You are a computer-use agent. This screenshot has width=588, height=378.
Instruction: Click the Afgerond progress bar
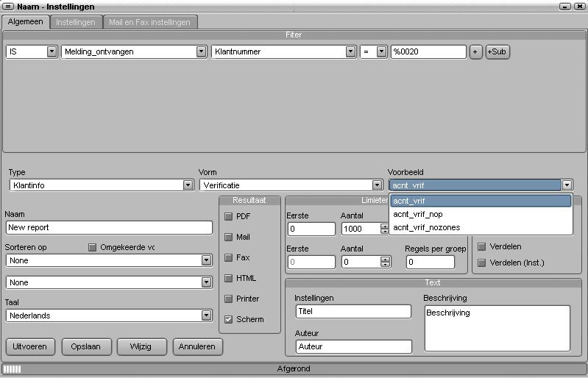point(294,368)
